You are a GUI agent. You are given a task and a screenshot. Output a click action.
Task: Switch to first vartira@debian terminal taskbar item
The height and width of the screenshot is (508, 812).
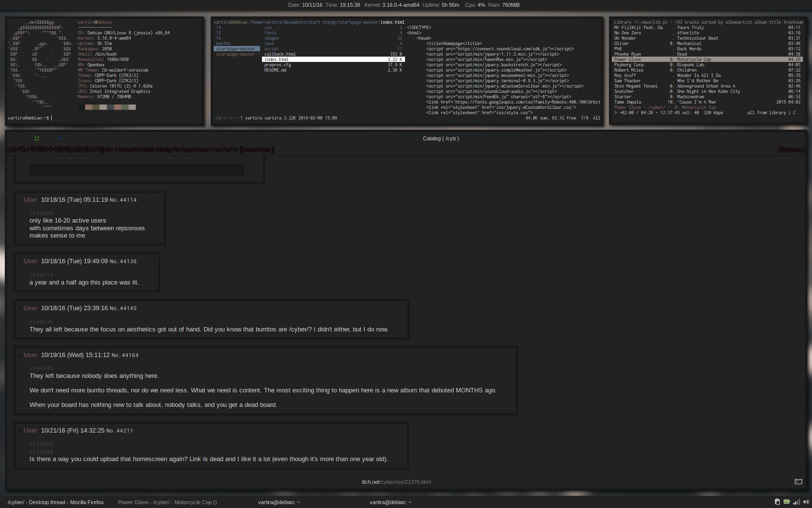(x=279, y=502)
